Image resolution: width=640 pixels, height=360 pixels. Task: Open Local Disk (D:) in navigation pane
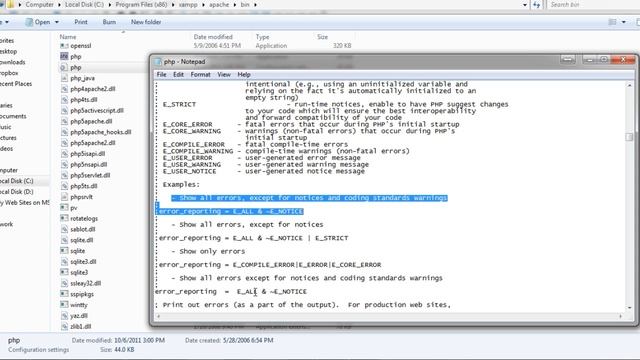coord(17,191)
